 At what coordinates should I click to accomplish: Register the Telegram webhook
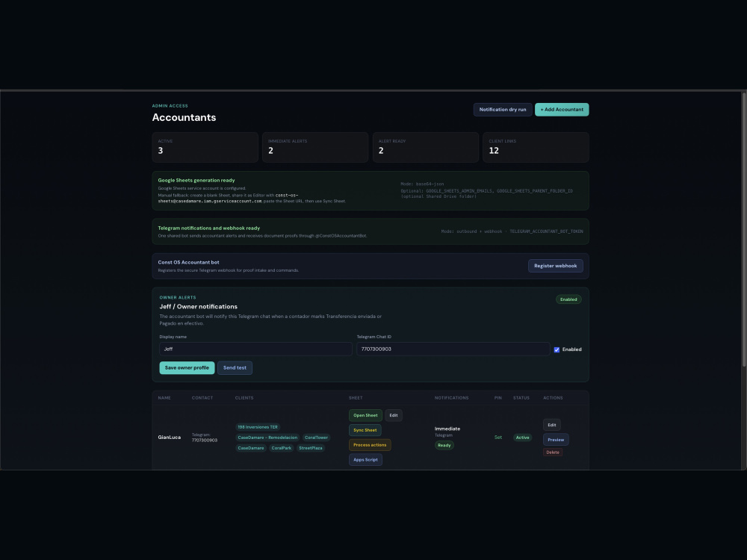555,266
